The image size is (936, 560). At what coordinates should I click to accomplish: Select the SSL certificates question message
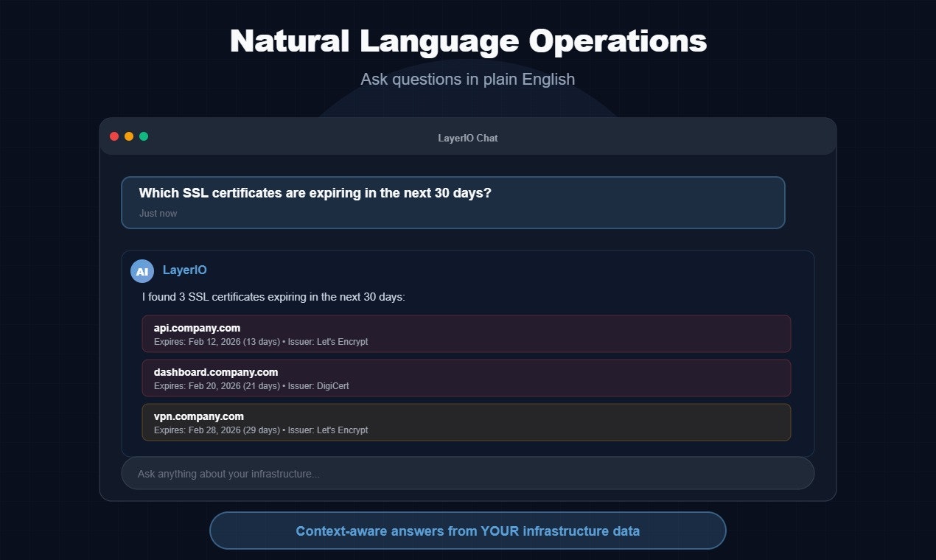[315, 193]
